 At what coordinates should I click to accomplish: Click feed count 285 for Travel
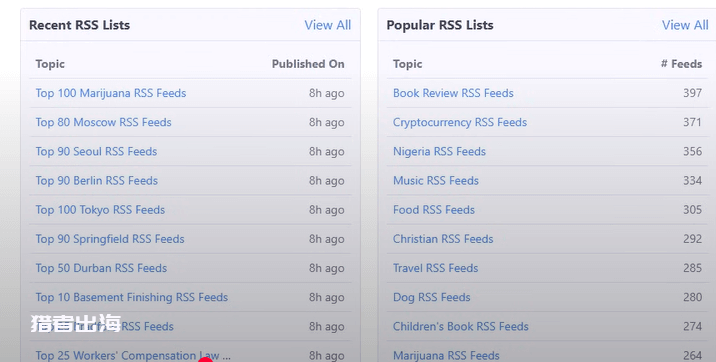(692, 268)
